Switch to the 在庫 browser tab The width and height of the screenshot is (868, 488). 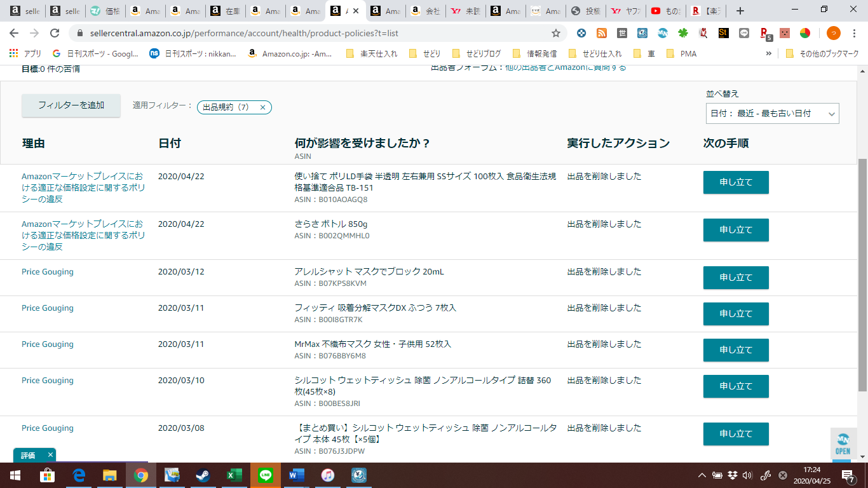pos(224,11)
